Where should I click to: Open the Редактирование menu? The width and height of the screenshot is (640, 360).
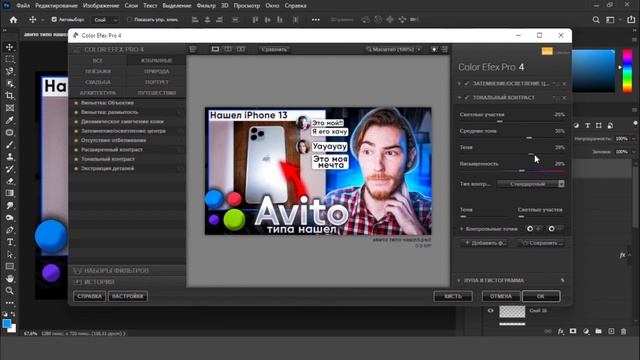click(56, 6)
